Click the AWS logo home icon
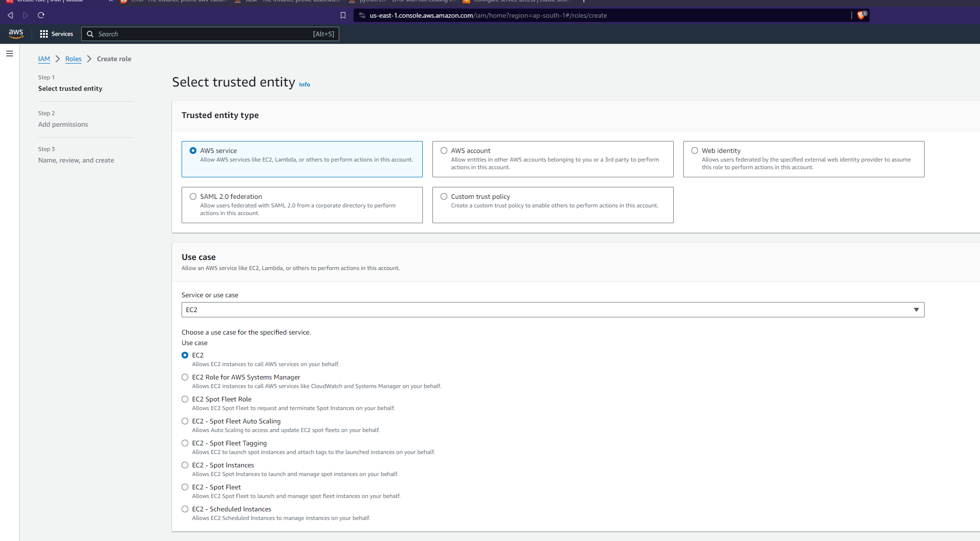Image resolution: width=980 pixels, height=541 pixels. click(x=16, y=33)
